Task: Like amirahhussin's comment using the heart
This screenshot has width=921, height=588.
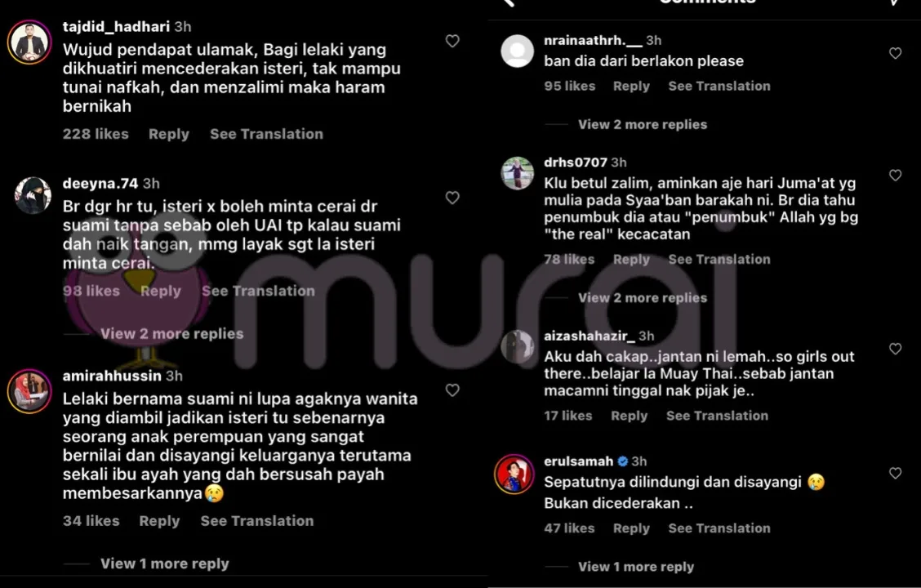Action: tap(452, 390)
